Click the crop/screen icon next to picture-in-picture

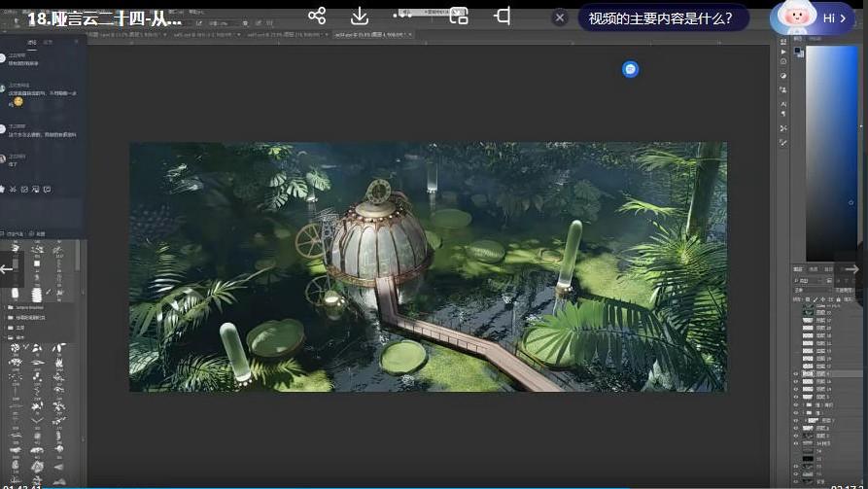(x=502, y=16)
